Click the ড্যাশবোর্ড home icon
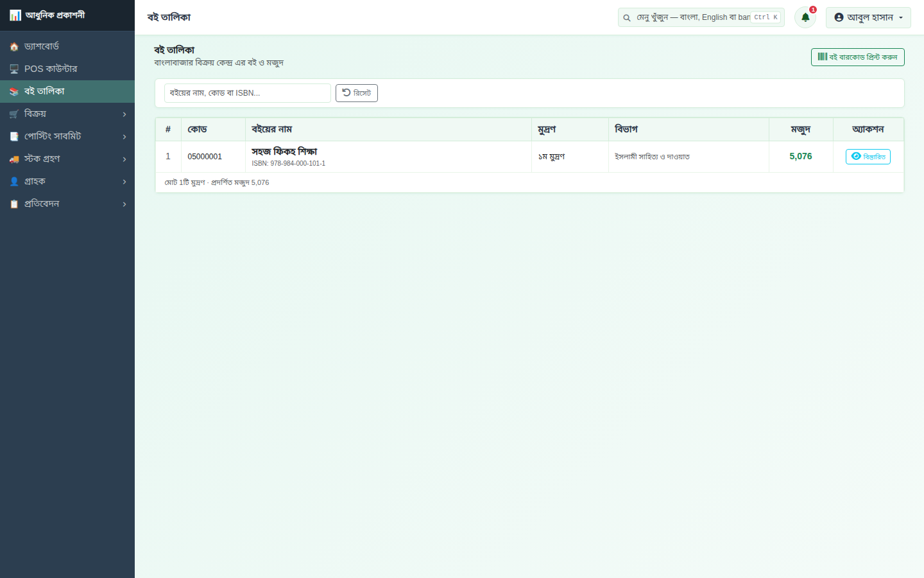The width and height of the screenshot is (924, 578). tap(14, 47)
